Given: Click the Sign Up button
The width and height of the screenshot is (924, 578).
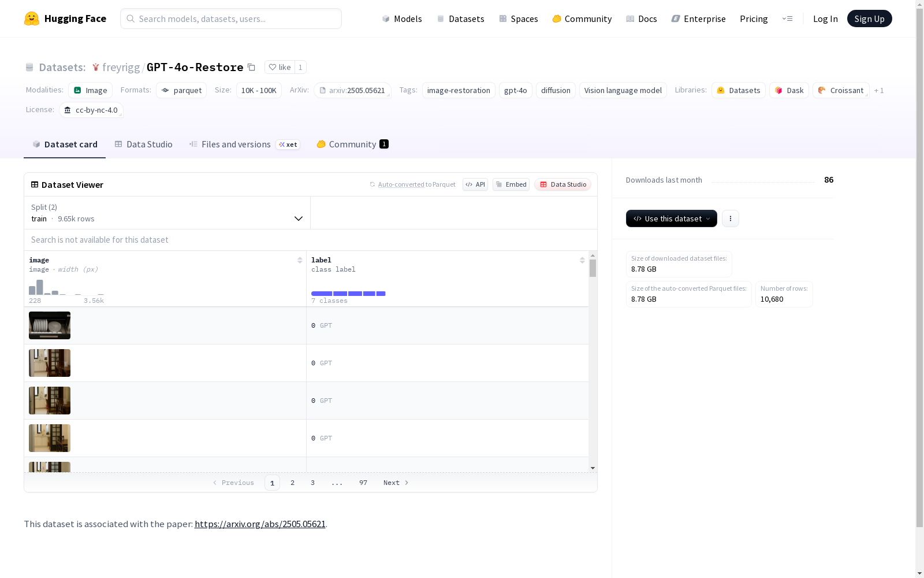Looking at the screenshot, I should 869,18.
